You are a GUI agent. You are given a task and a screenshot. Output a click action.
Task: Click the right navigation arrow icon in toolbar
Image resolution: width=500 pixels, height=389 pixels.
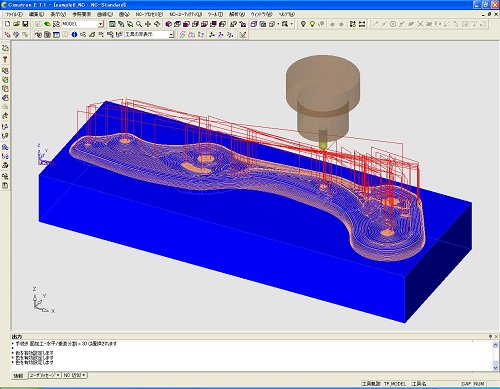[341, 24]
